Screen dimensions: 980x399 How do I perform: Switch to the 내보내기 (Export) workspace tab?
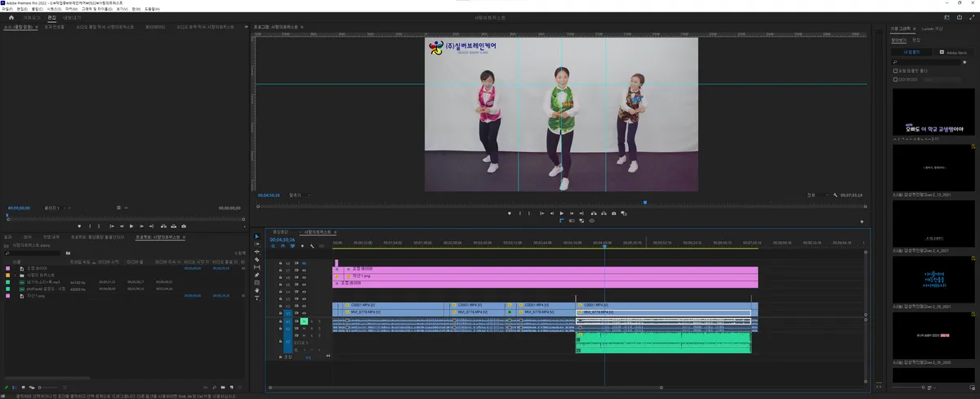(72, 17)
